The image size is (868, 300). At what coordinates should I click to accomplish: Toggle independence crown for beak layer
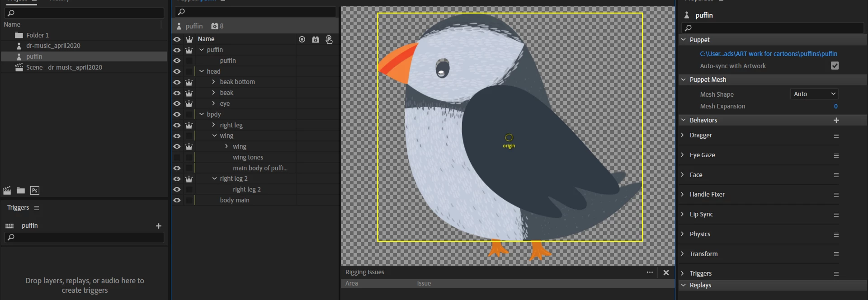[189, 93]
